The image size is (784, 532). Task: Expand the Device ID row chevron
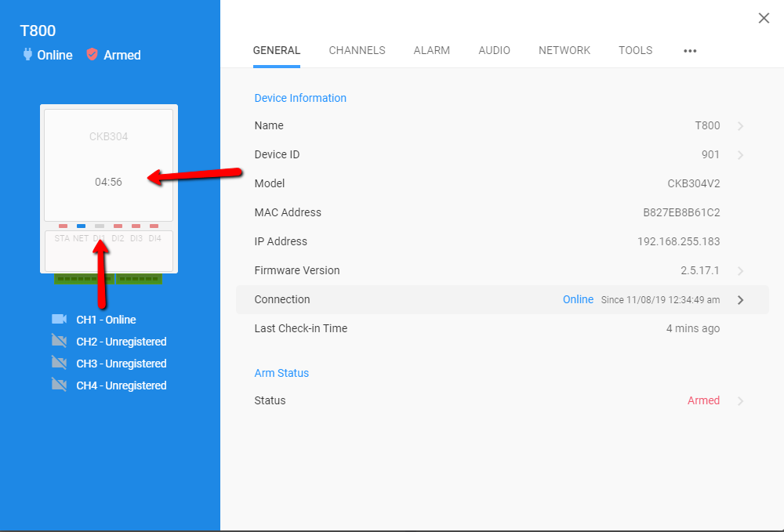[741, 155]
